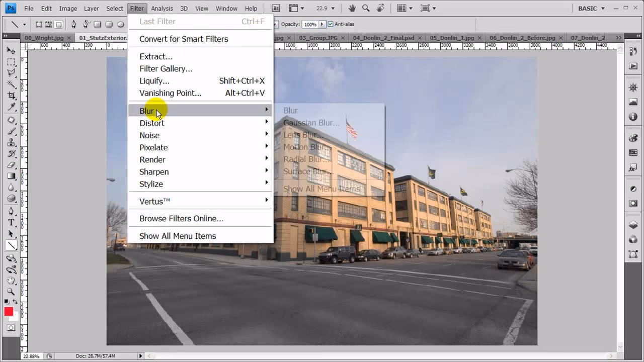Select the Zoom tool in the toolbox

coord(11,292)
